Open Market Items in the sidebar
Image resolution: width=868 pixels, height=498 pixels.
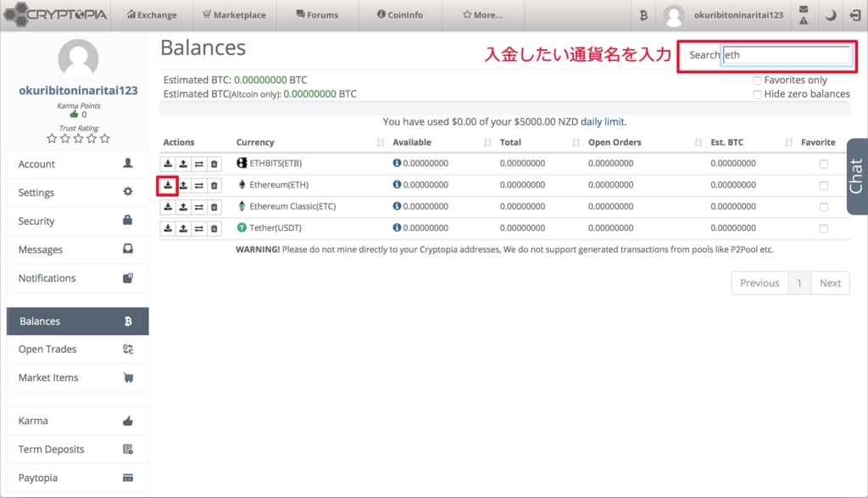coord(77,378)
